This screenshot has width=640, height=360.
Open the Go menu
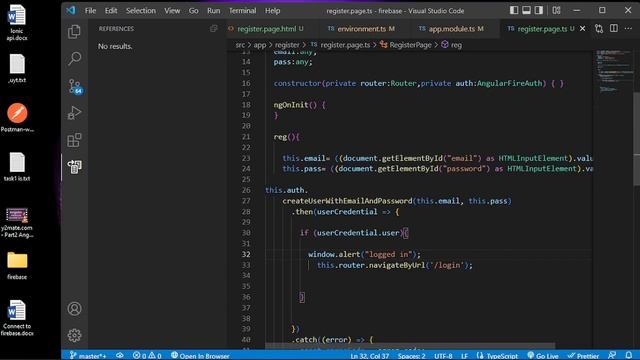click(x=193, y=11)
